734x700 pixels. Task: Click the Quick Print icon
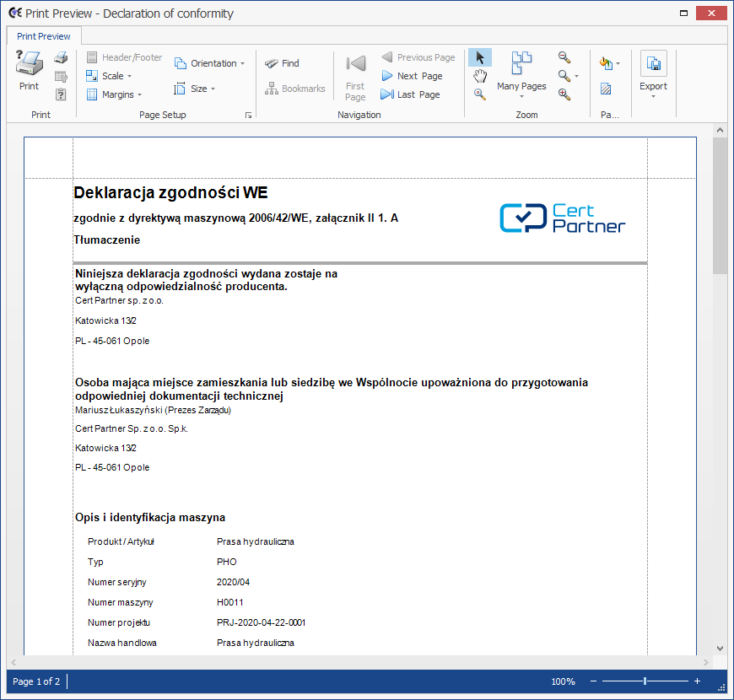click(x=61, y=57)
